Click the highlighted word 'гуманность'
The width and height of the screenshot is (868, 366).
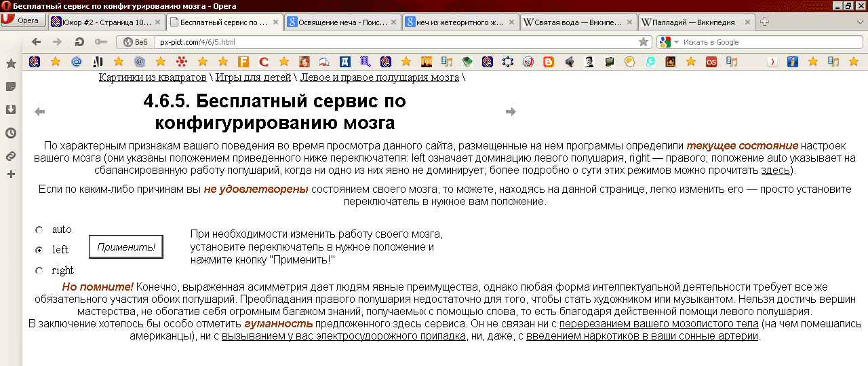click(279, 324)
